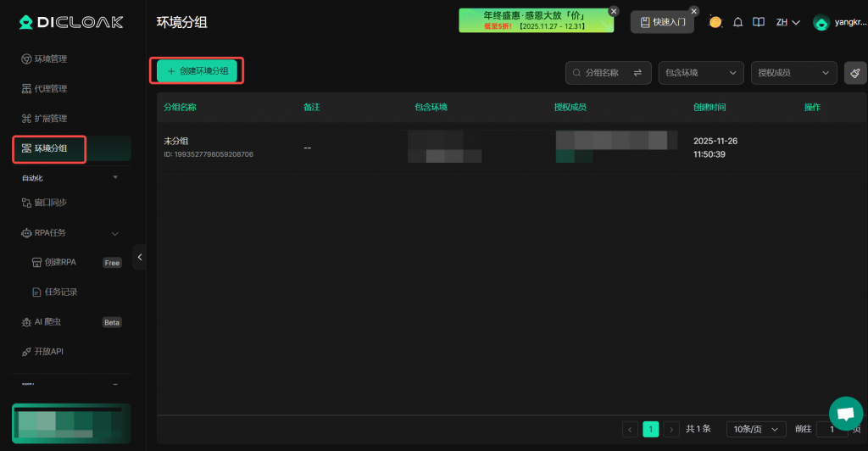The width and height of the screenshot is (868, 451).
Task: Open the live chat bubble icon
Action: pyautogui.click(x=845, y=414)
